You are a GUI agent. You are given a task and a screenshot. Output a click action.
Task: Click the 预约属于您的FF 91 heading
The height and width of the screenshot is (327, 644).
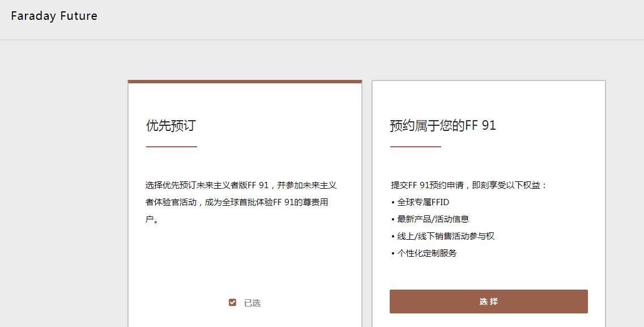pos(443,125)
